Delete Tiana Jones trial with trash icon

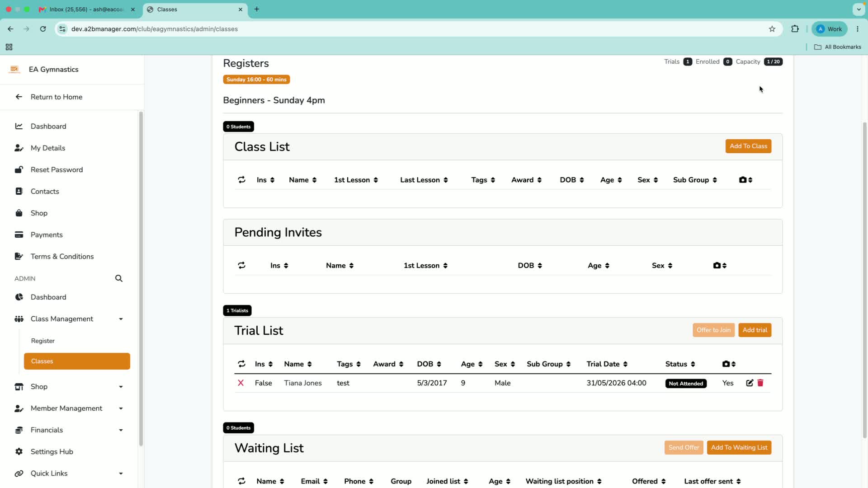[x=760, y=383]
